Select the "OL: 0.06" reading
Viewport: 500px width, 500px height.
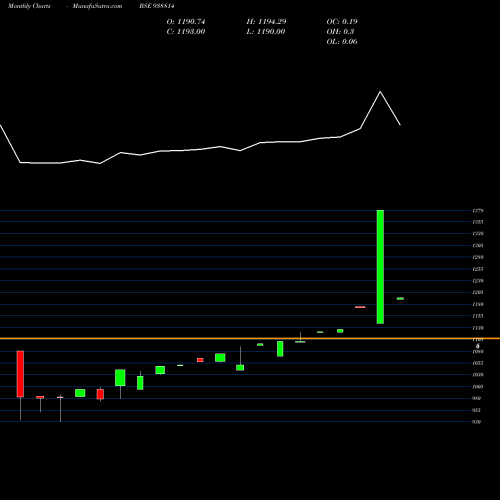point(342,42)
